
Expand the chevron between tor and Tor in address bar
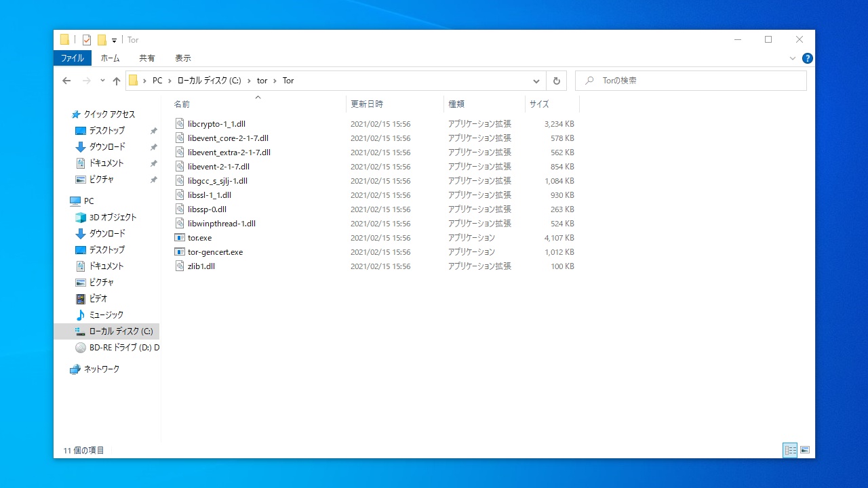[275, 81]
